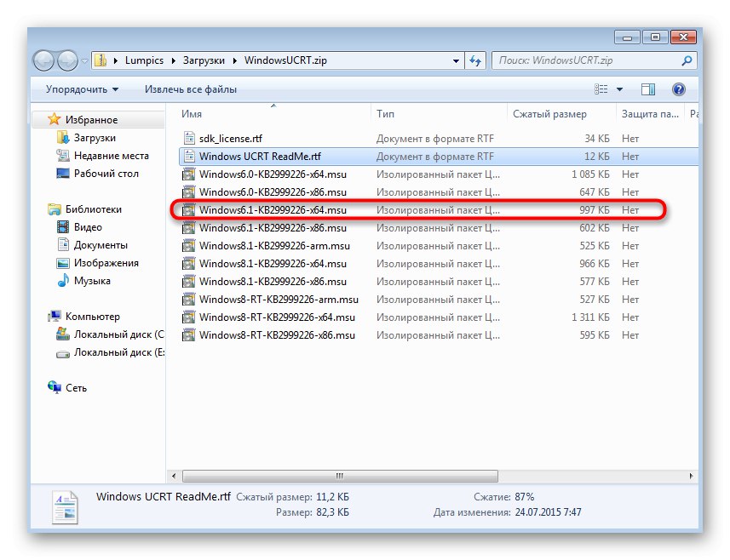Expand the arrow after Lumpics in path
Screen dimensions: 730x560
173,60
